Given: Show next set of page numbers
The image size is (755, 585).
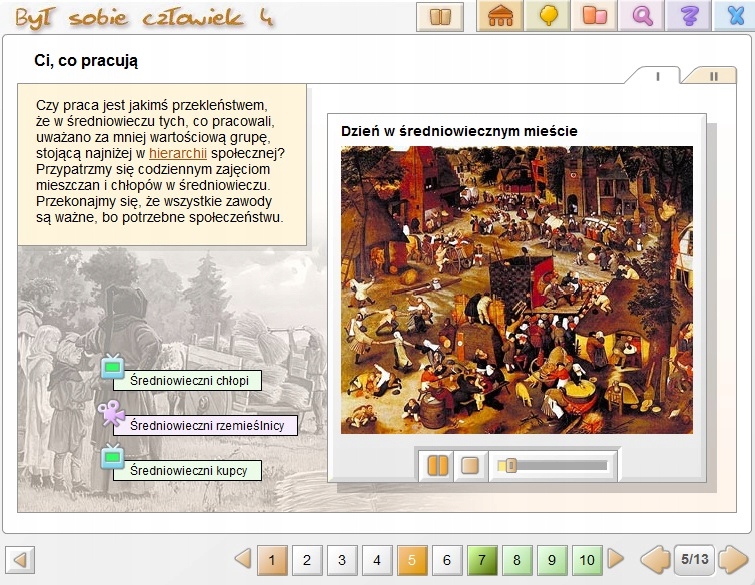Looking at the screenshot, I should [616, 559].
